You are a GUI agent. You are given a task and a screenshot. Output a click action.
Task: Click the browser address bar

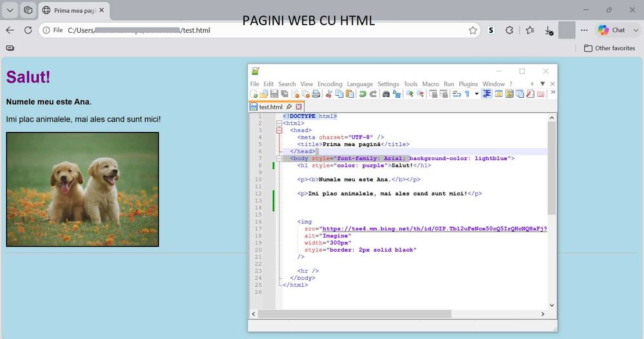pos(259,30)
